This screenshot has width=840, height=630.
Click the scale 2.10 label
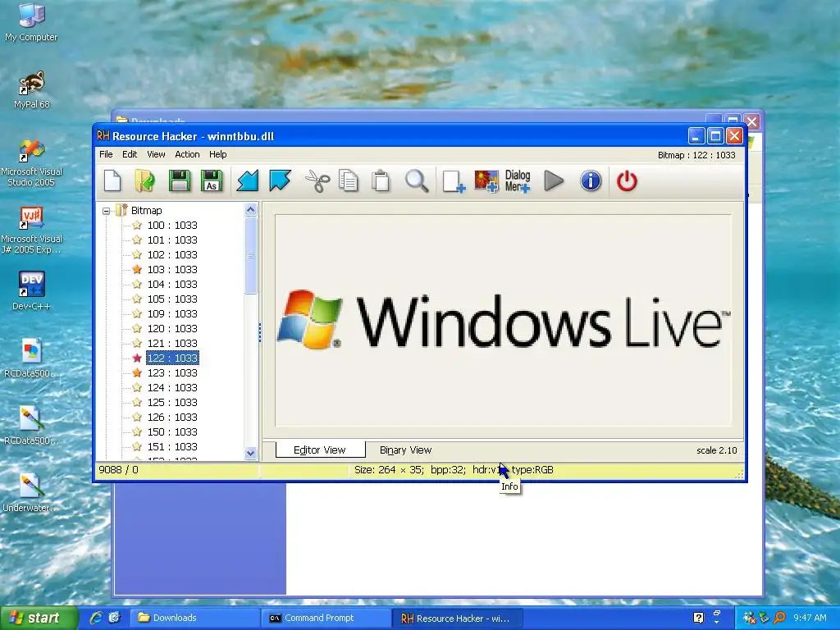pos(717,450)
